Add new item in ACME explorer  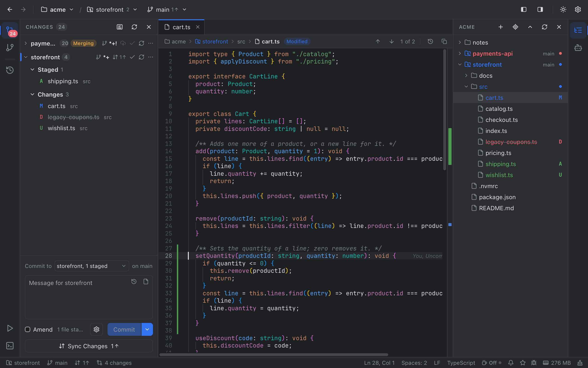click(500, 27)
